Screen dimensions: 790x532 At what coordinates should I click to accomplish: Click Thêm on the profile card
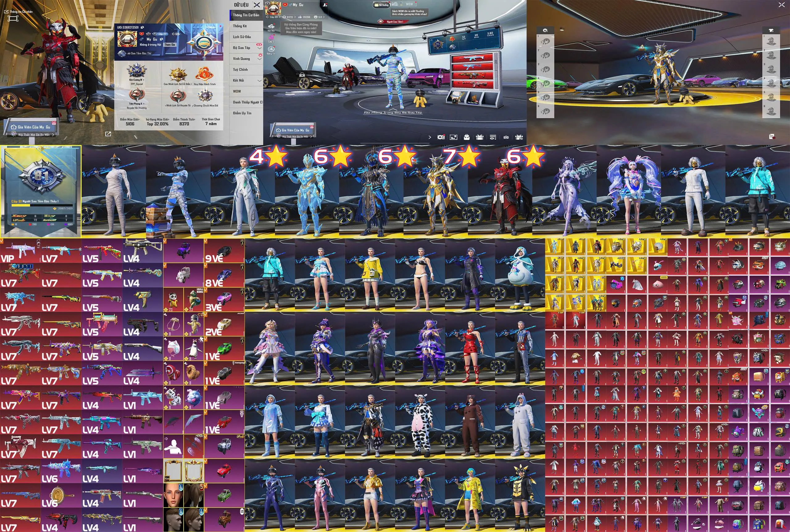(x=211, y=27)
